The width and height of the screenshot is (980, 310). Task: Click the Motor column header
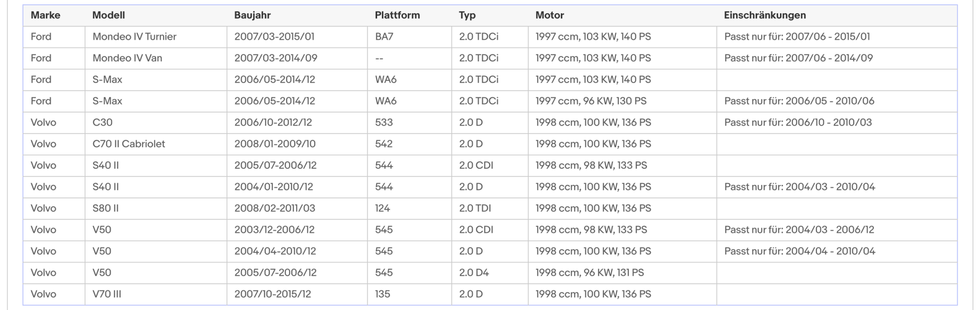pyautogui.click(x=549, y=15)
